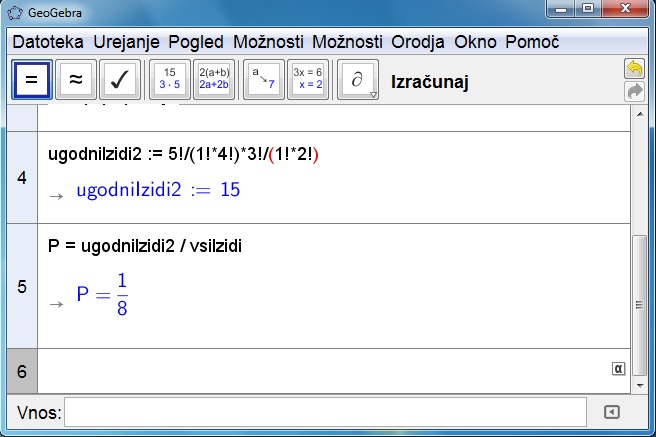656x437 pixels.
Task: Select the Evaluate (=) tool
Action: pyautogui.click(x=32, y=79)
